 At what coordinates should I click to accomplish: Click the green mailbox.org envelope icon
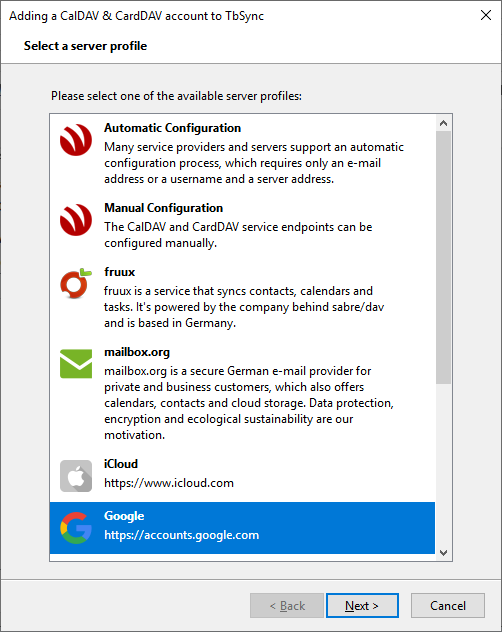(76, 364)
